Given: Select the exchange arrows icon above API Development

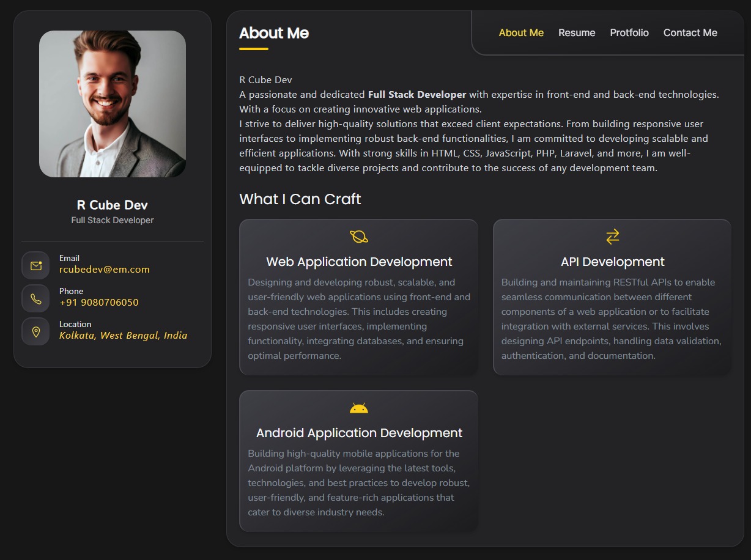Looking at the screenshot, I should coord(612,237).
